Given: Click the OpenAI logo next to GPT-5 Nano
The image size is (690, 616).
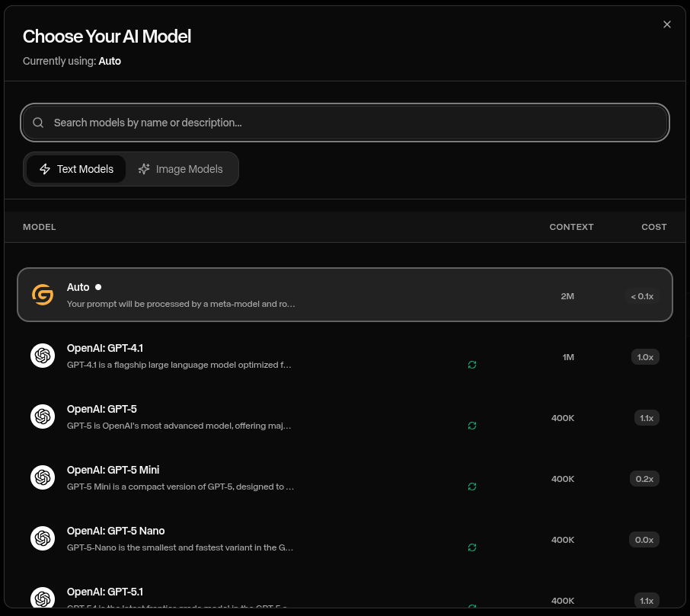Looking at the screenshot, I should coord(43,538).
